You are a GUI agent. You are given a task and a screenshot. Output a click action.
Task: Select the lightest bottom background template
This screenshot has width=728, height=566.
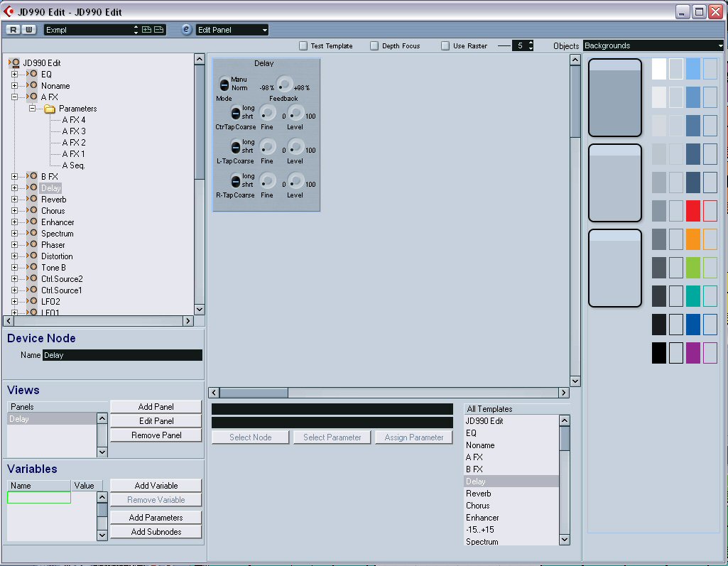[x=614, y=268]
